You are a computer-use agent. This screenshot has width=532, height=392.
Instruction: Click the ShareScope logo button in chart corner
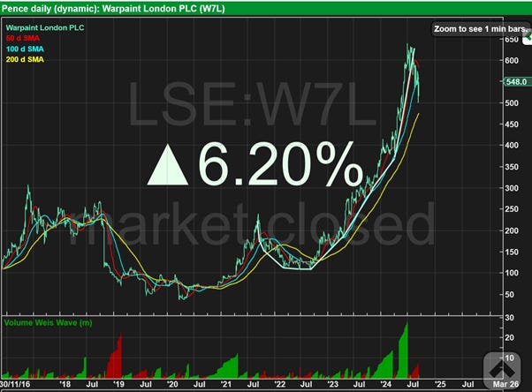tap(502, 370)
